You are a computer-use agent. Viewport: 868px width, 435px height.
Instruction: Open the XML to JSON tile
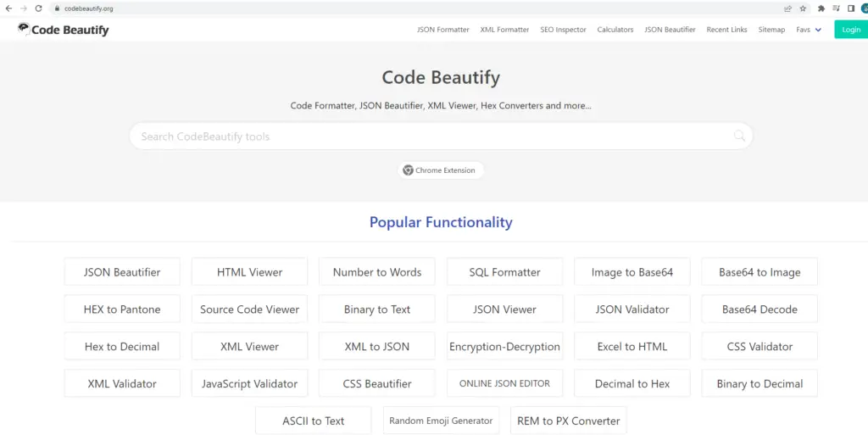[377, 347]
